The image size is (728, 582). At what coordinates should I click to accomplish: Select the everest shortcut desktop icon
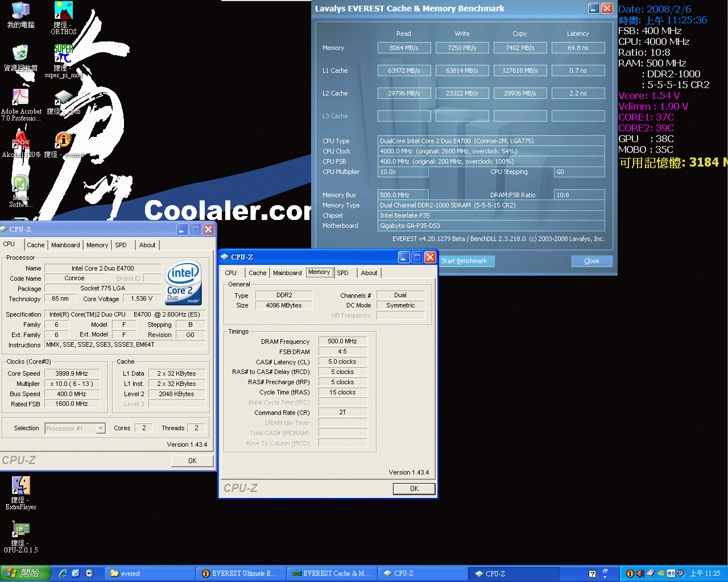pyautogui.click(x=64, y=144)
